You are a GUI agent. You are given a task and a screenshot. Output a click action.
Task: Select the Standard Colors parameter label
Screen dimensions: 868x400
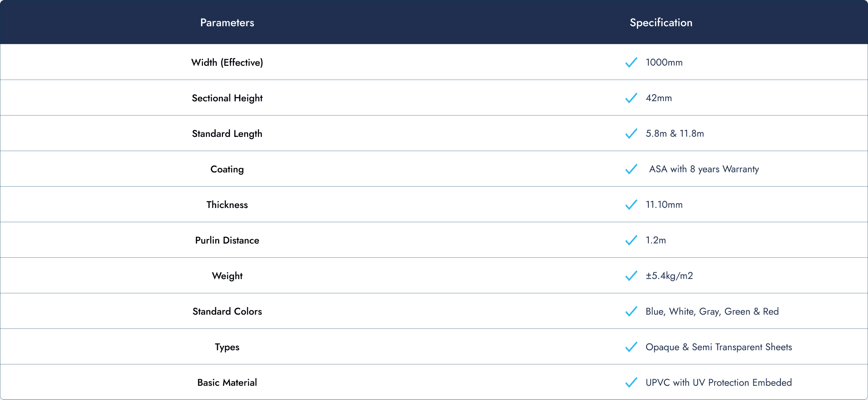227,312
